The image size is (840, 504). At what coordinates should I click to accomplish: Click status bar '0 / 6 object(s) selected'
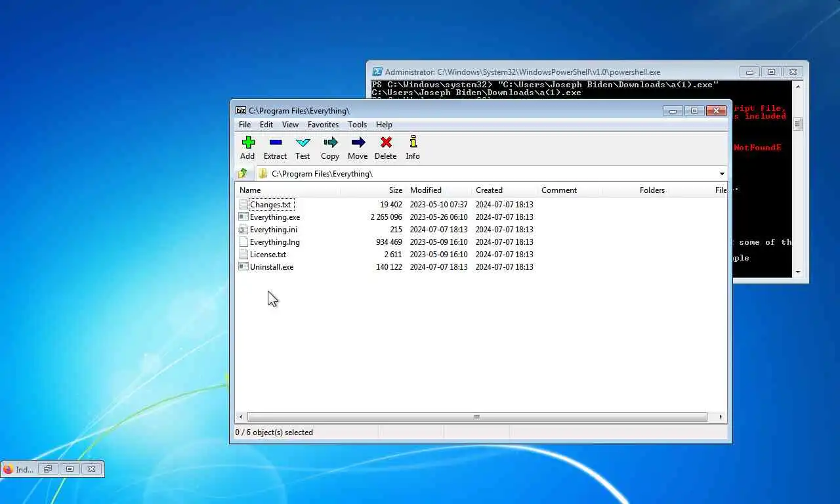(274, 432)
